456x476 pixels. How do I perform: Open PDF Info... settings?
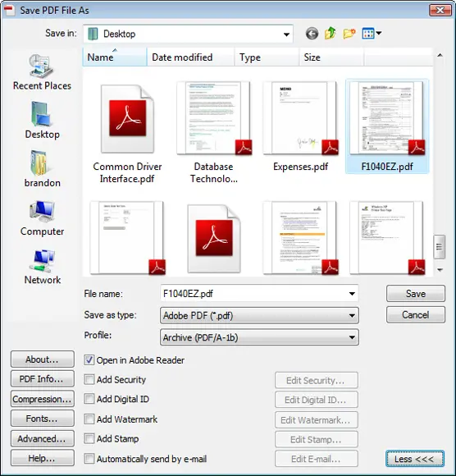pyautogui.click(x=42, y=379)
